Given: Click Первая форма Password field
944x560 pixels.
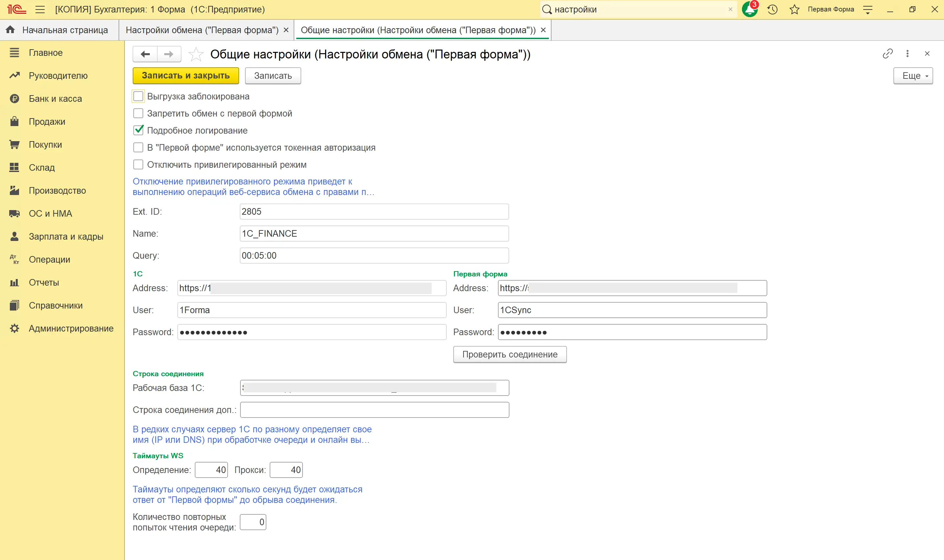Looking at the screenshot, I should [x=633, y=333].
